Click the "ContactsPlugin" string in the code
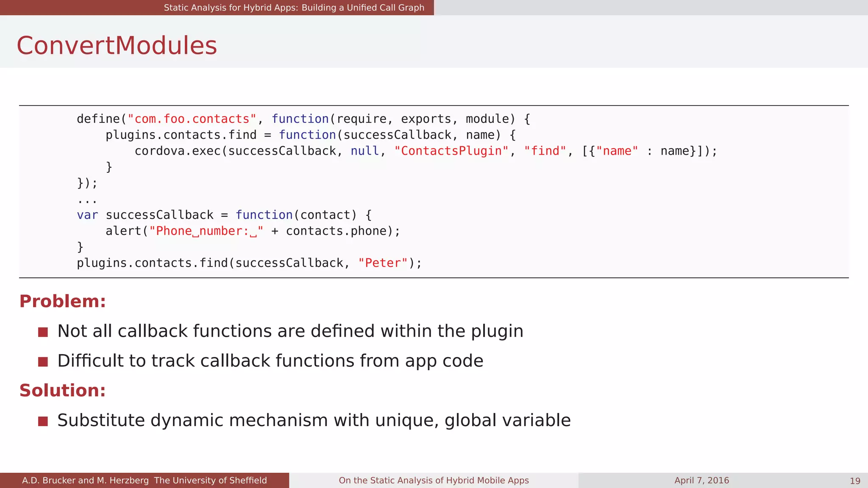 [x=451, y=151]
